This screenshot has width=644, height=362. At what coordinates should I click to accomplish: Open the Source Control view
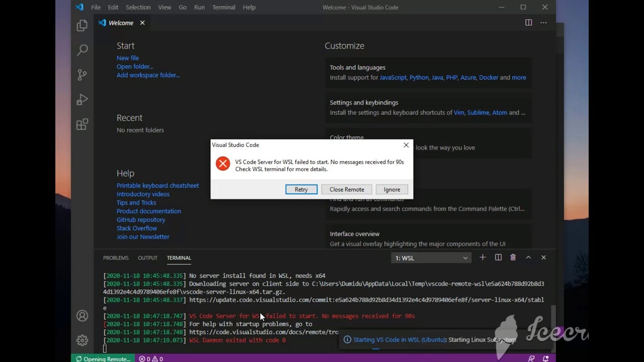tap(82, 74)
